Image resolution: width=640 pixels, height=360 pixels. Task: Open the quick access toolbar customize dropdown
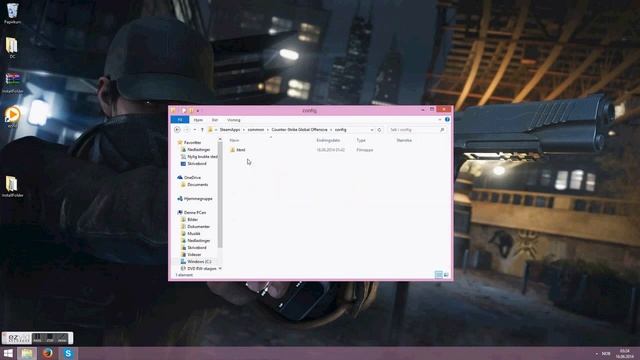[198, 111]
